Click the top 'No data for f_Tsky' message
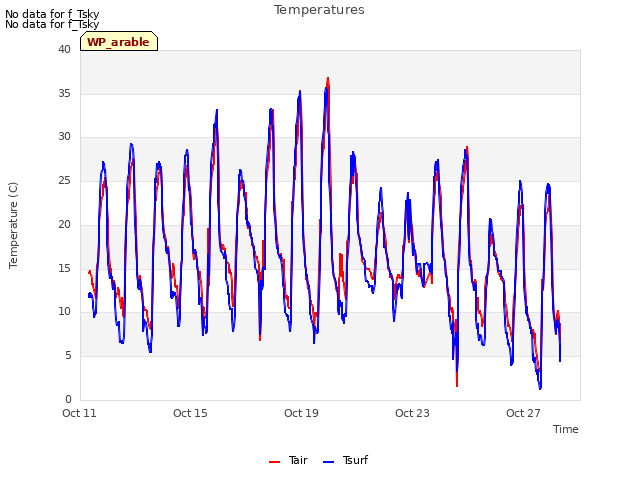The image size is (640, 480). (52, 14)
